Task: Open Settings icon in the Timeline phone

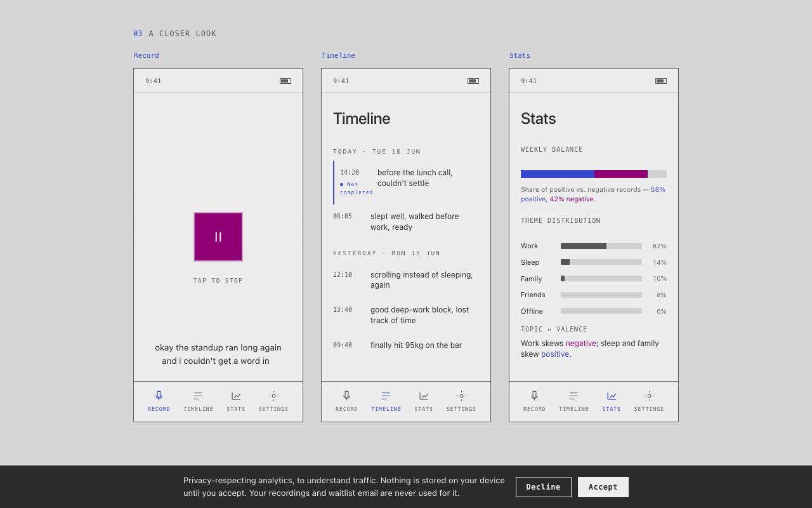Action: pos(461,396)
